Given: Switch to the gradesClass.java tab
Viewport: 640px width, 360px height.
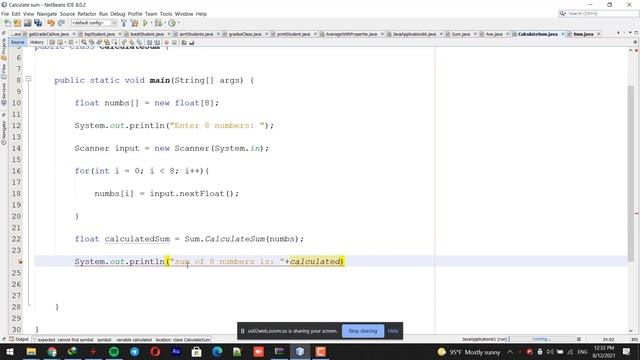Looking at the screenshot, I should pos(245,34).
